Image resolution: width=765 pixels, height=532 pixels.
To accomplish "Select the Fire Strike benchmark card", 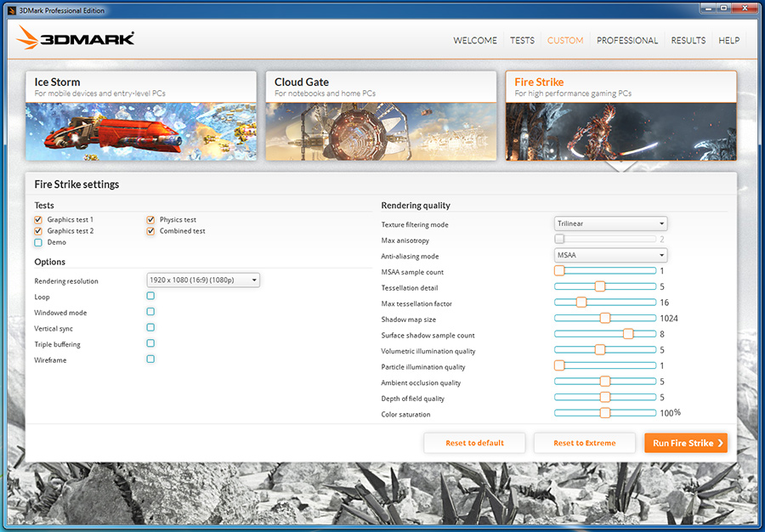I will point(621,116).
